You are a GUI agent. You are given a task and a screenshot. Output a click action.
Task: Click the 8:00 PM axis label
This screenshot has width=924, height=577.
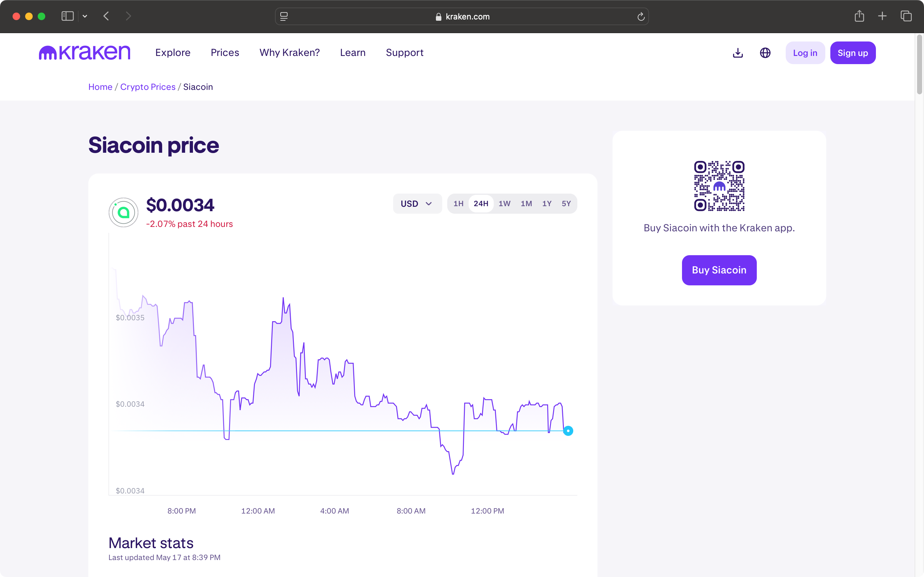182,511
